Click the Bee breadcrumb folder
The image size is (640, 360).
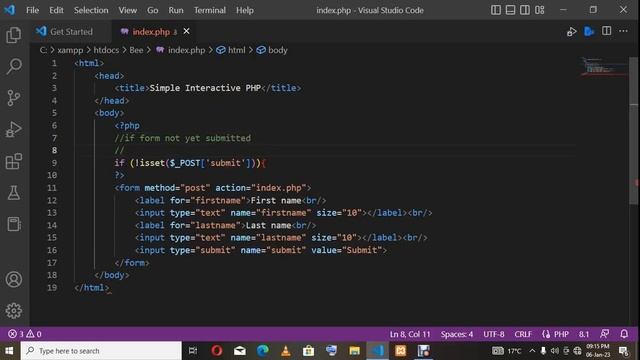136,50
